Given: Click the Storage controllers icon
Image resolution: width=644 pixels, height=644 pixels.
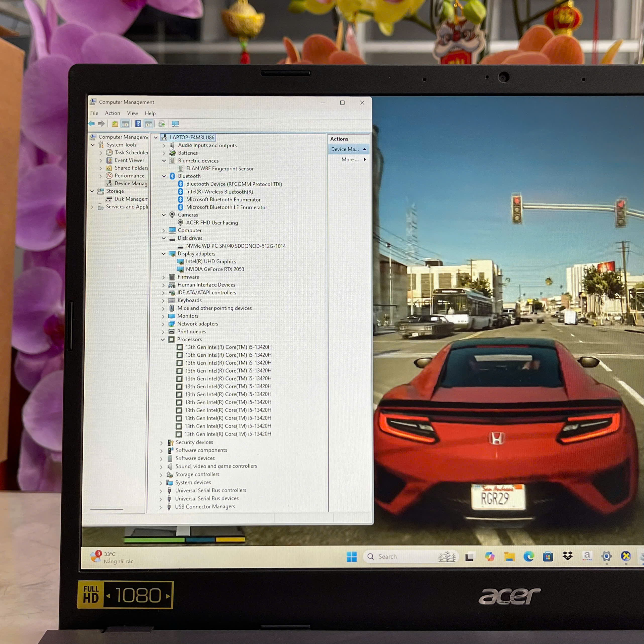Looking at the screenshot, I should (170, 475).
